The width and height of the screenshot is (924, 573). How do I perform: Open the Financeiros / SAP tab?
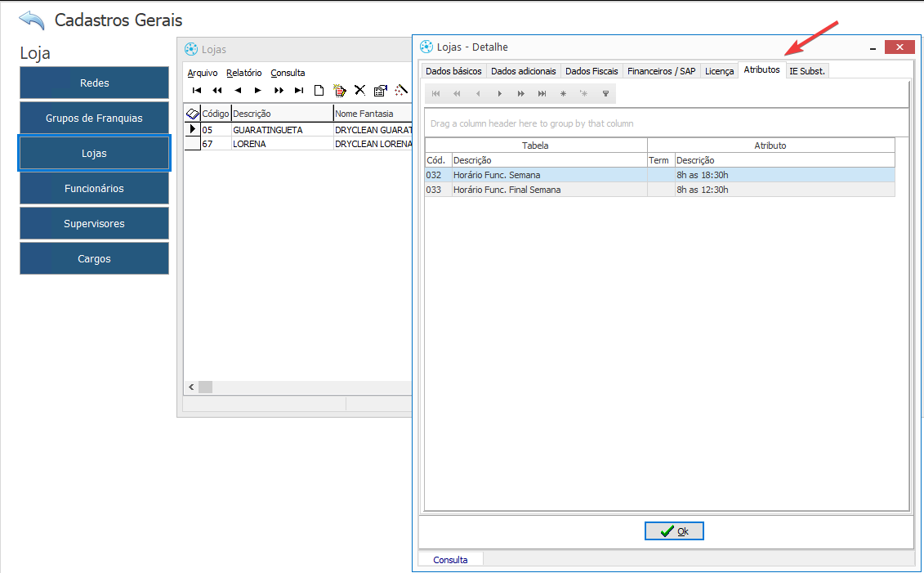pos(661,71)
